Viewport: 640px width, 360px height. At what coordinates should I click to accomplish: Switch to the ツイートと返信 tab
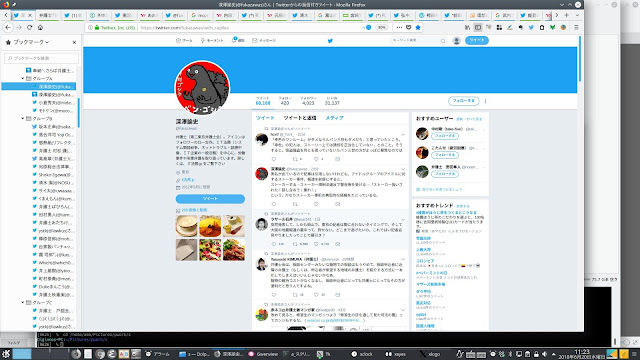tap(300, 118)
